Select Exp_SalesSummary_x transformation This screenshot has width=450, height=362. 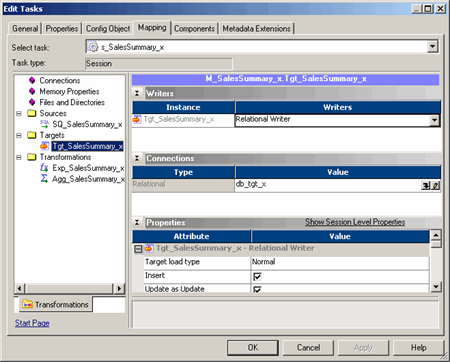click(x=88, y=168)
